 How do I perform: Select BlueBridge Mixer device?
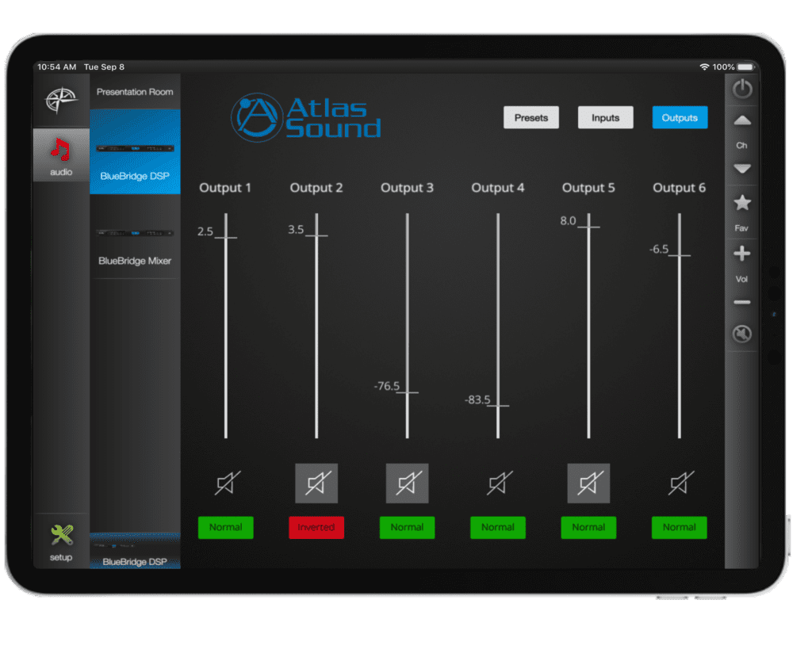coord(135,237)
